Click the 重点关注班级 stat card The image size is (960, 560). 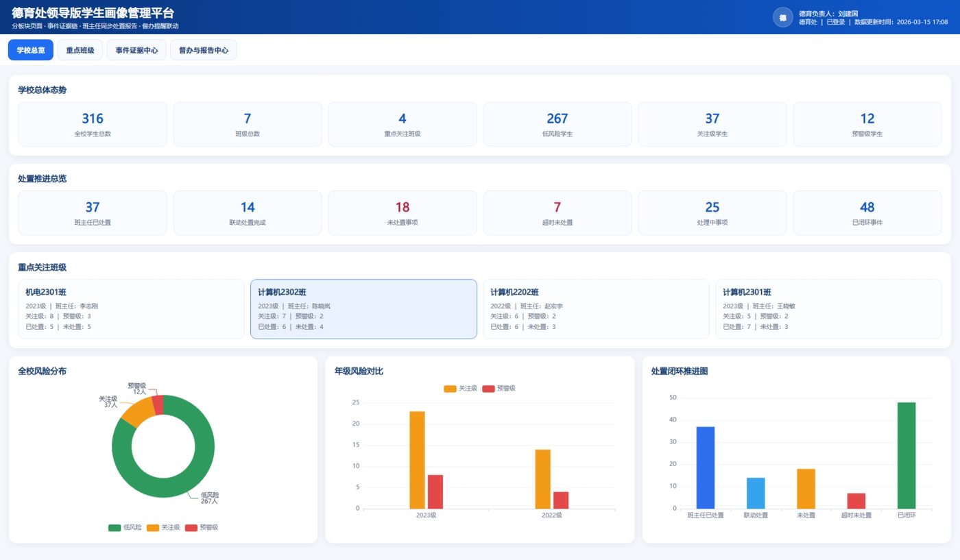point(403,124)
